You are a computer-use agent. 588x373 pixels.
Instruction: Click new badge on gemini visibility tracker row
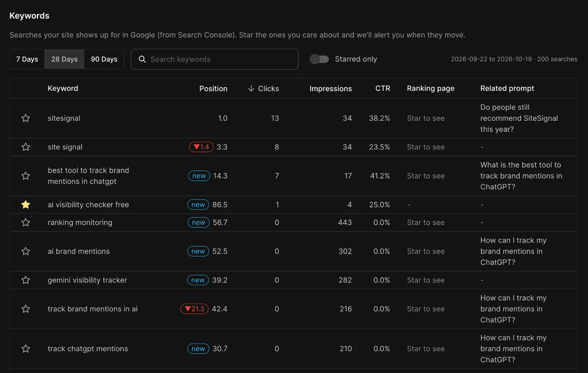[x=198, y=280]
